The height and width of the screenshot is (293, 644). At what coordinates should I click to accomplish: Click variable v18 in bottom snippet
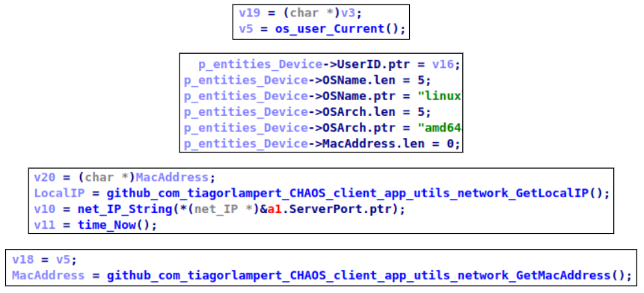tap(23, 259)
